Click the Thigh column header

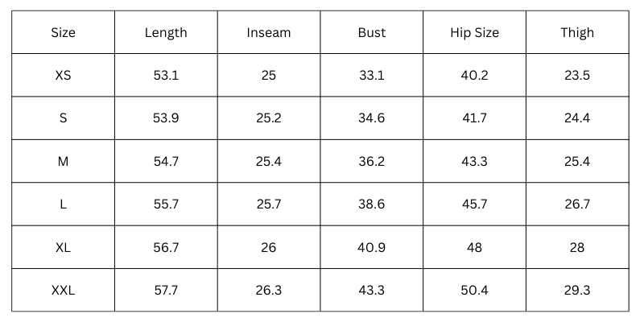577,33
